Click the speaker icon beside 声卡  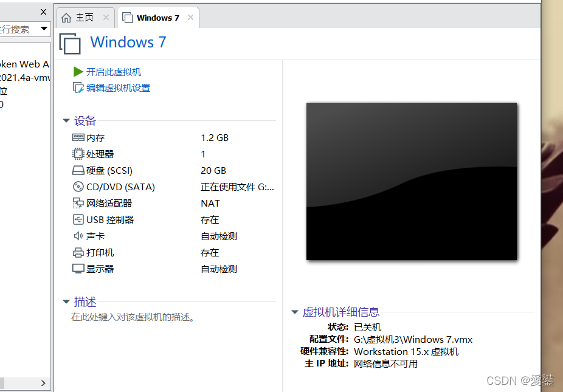pos(78,236)
